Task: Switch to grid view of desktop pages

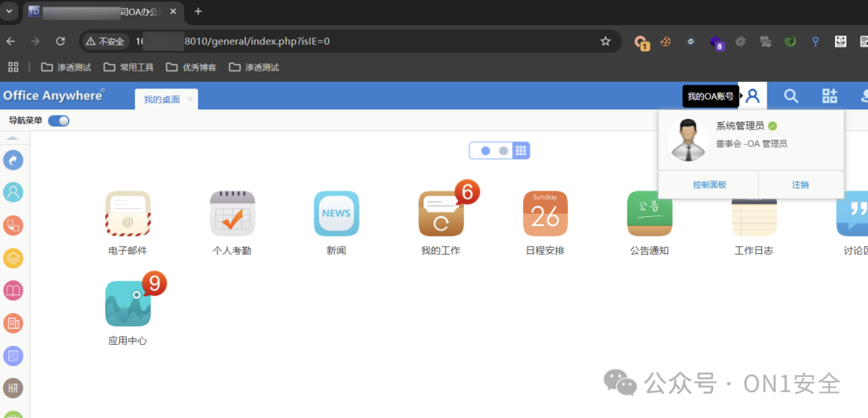Action: [x=520, y=150]
